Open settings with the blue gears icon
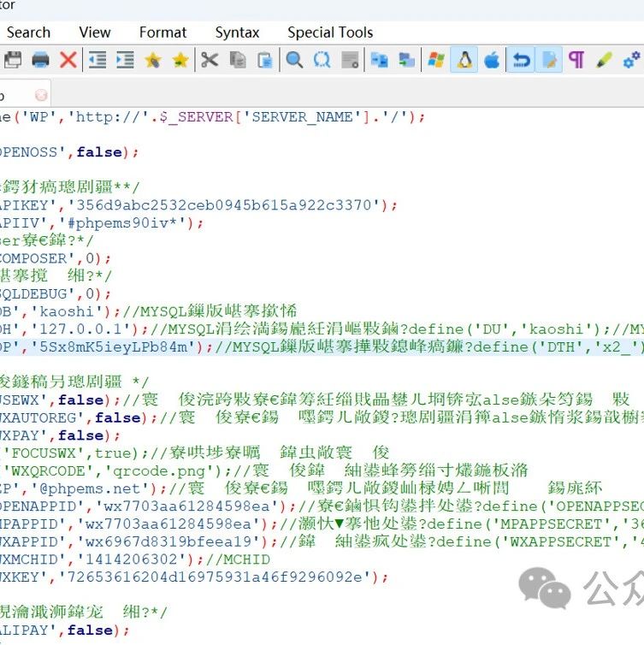The height and width of the screenshot is (645, 644). pyautogui.click(x=632, y=60)
